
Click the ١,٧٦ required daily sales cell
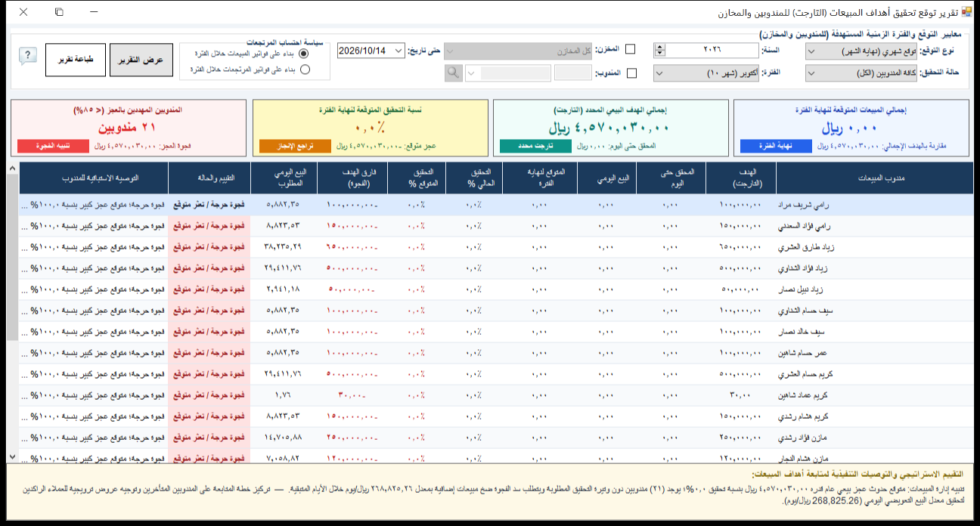284,395
